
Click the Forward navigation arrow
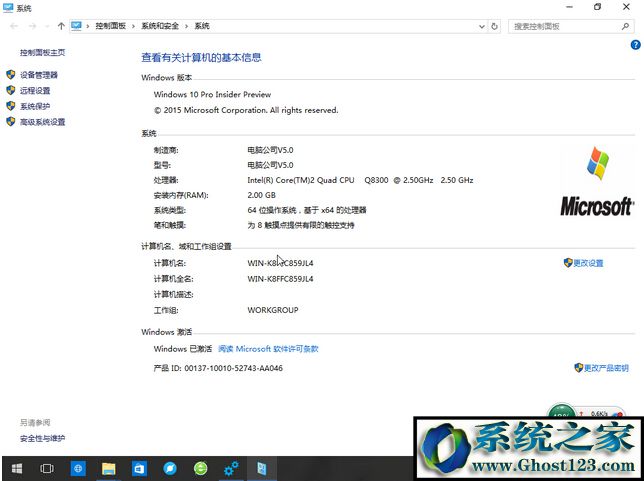coord(32,26)
